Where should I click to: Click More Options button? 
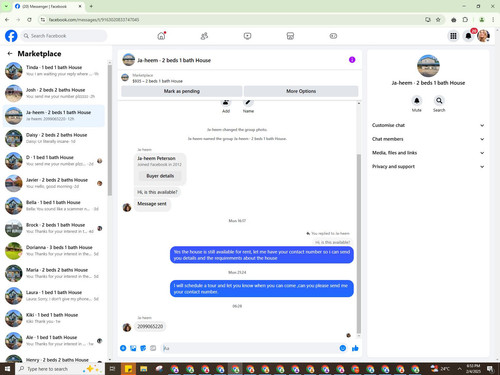click(301, 91)
